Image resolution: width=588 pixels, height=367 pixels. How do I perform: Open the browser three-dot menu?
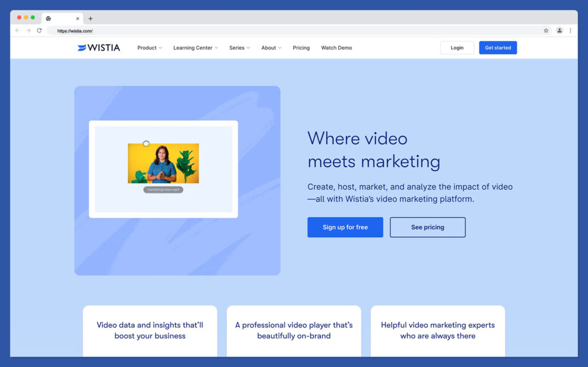point(570,30)
